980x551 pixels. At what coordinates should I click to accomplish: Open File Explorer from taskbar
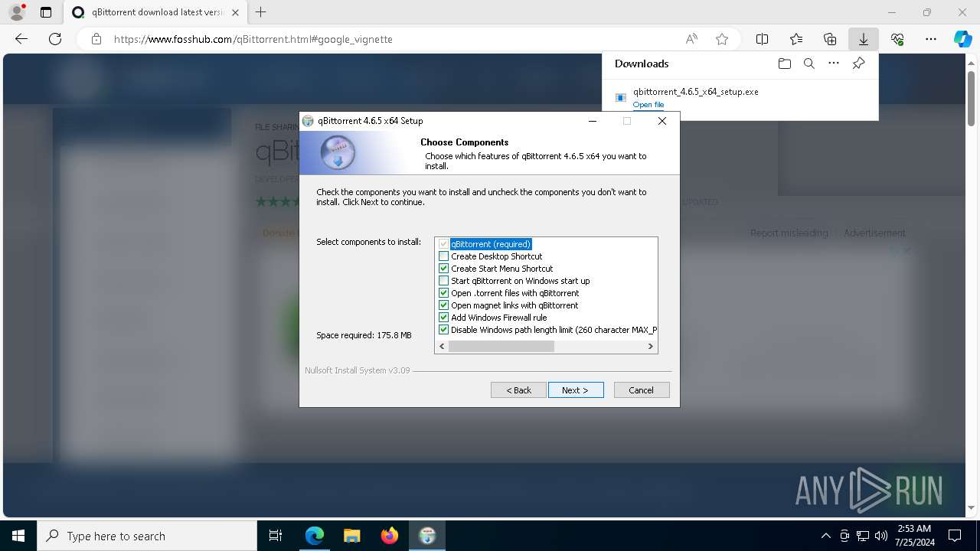click(x=351, y=536)
